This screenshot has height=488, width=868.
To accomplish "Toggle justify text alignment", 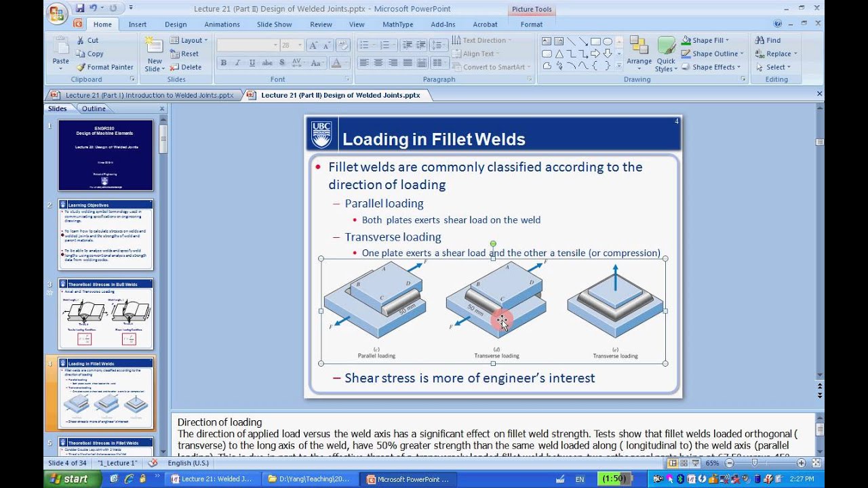I will (408, 62).
